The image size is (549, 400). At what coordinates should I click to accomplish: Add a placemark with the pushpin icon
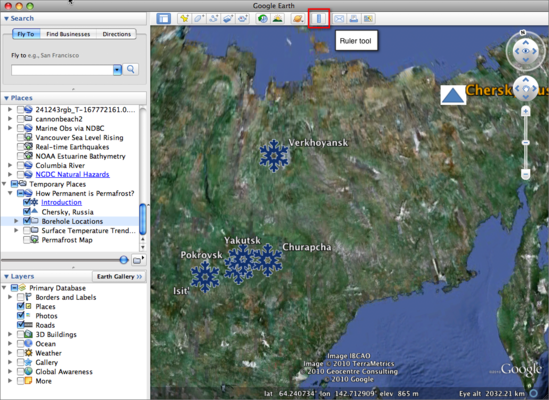[184, 19]
